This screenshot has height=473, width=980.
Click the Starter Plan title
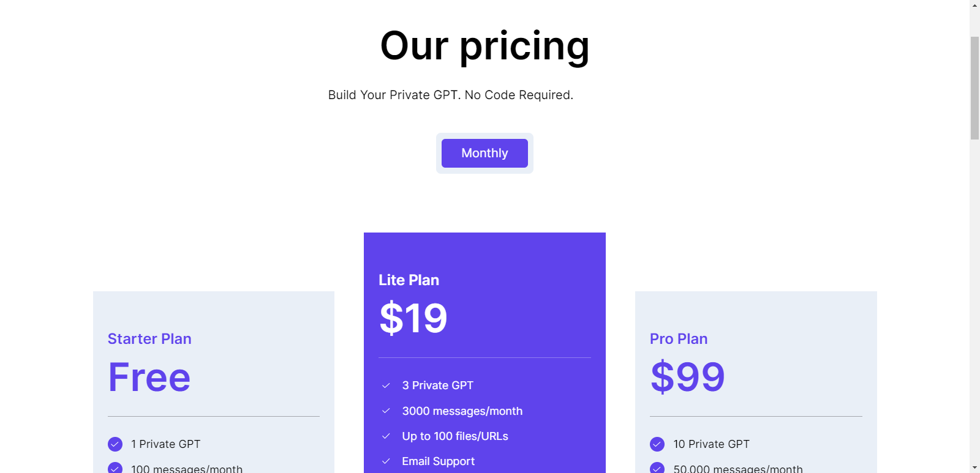[x=149, y=339]
